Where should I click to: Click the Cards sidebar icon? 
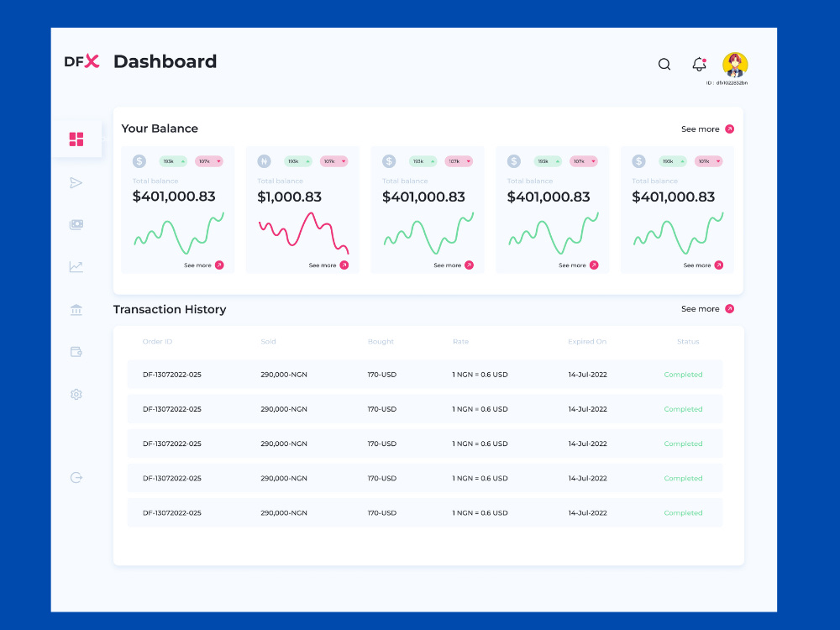tap(76, 224)
